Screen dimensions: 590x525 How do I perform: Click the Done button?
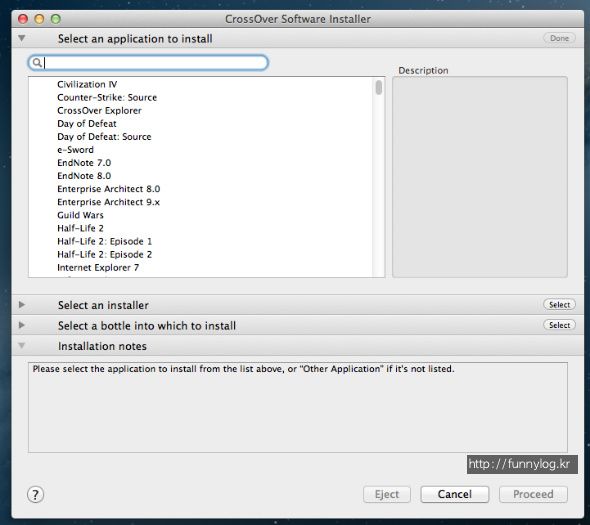pyautogui.click(x=559, y=38)
